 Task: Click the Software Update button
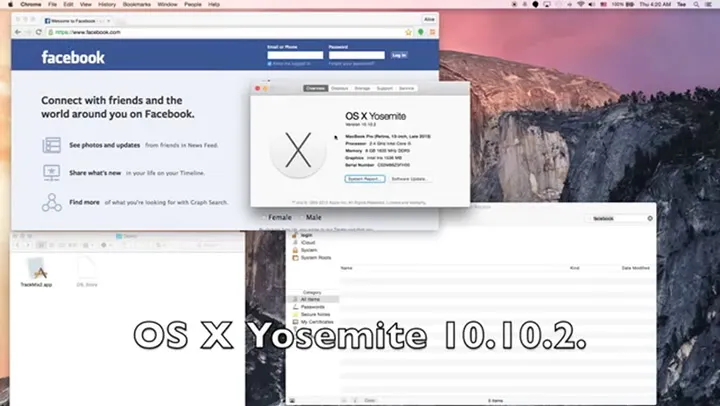(x=410, y=179)
